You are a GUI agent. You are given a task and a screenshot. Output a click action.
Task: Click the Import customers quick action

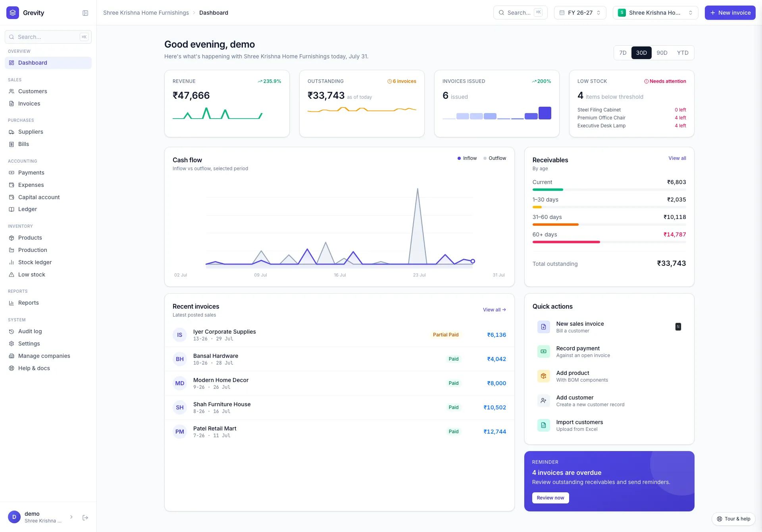pyautogui.click(x=609, y=425)
